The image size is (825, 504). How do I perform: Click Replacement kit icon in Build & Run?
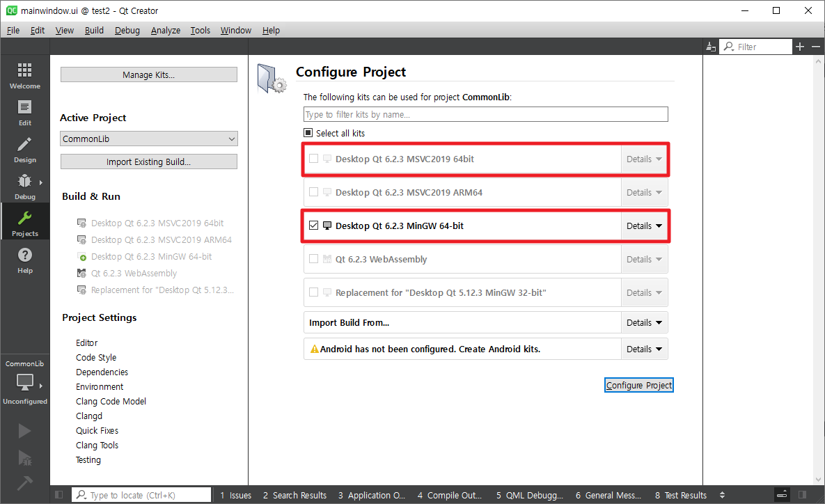coord(81,290)
